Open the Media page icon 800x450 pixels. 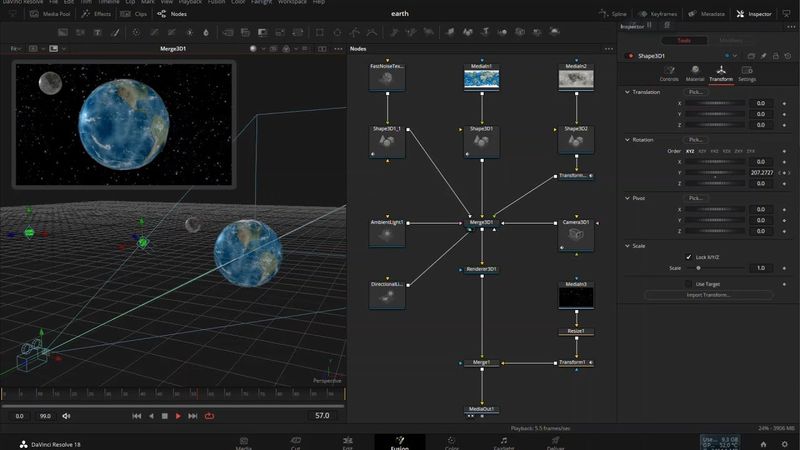244,442
